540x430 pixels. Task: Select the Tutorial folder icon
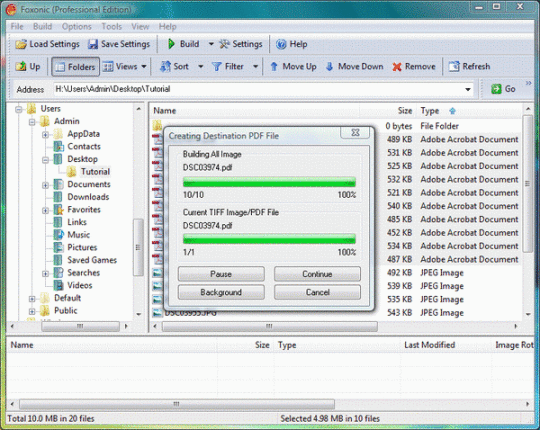point(72,171)
